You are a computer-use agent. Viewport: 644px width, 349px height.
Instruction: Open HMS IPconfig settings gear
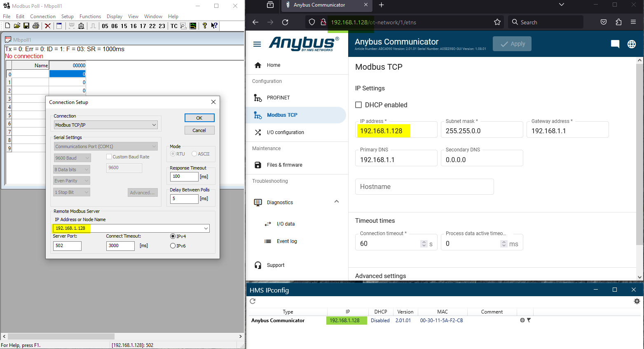[637, 301]
